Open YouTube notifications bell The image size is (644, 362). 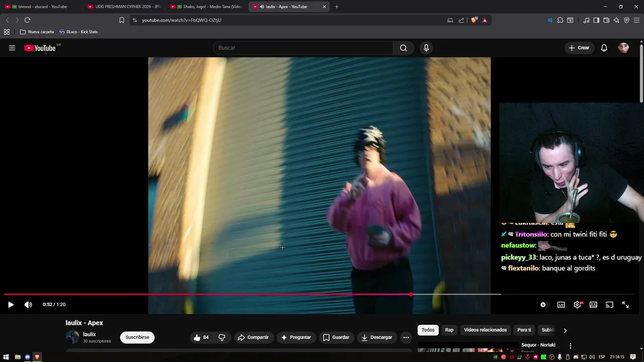coord(604,48)
